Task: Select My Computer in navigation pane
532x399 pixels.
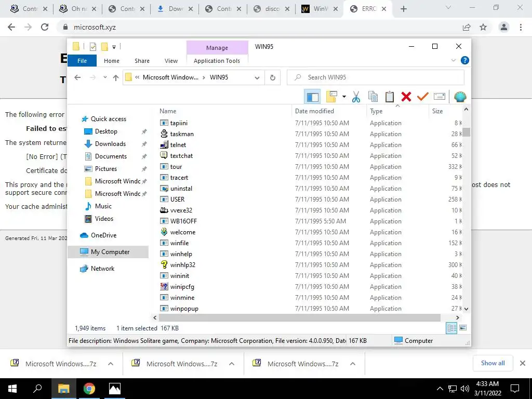Action: coord(108,252)
